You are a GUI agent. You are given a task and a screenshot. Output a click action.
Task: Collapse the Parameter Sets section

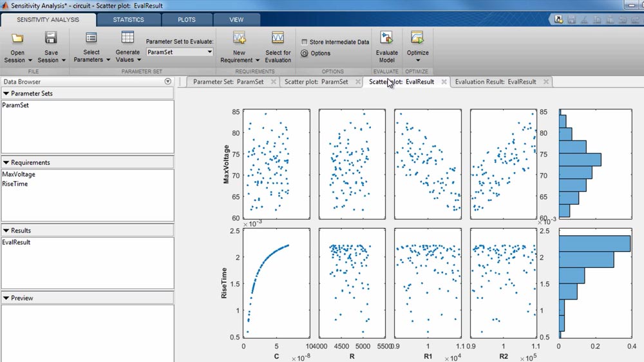click(x=6, y=94)
